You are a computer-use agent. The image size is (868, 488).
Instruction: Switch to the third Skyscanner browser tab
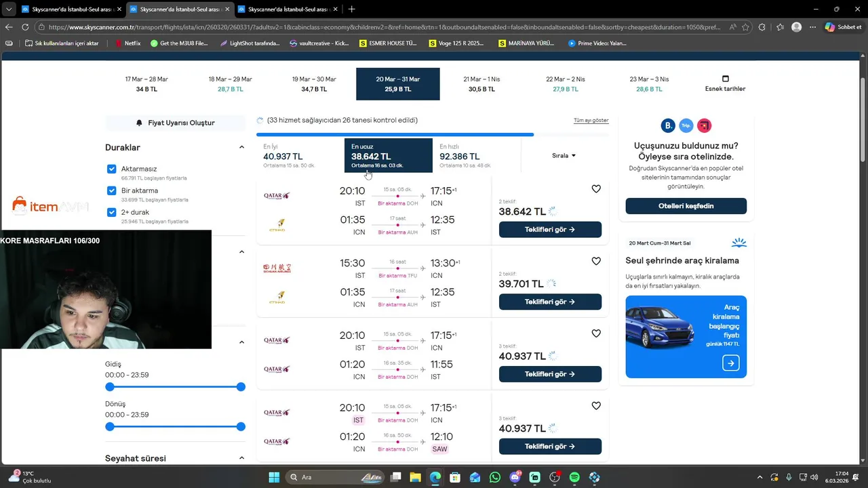[287, 9]
